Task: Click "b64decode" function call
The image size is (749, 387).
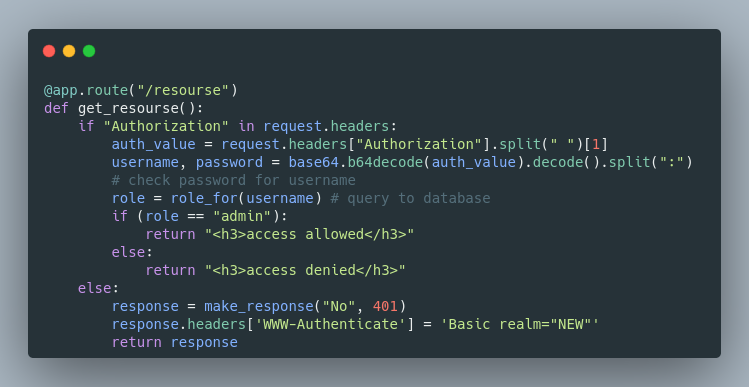Action: point(385,162)
